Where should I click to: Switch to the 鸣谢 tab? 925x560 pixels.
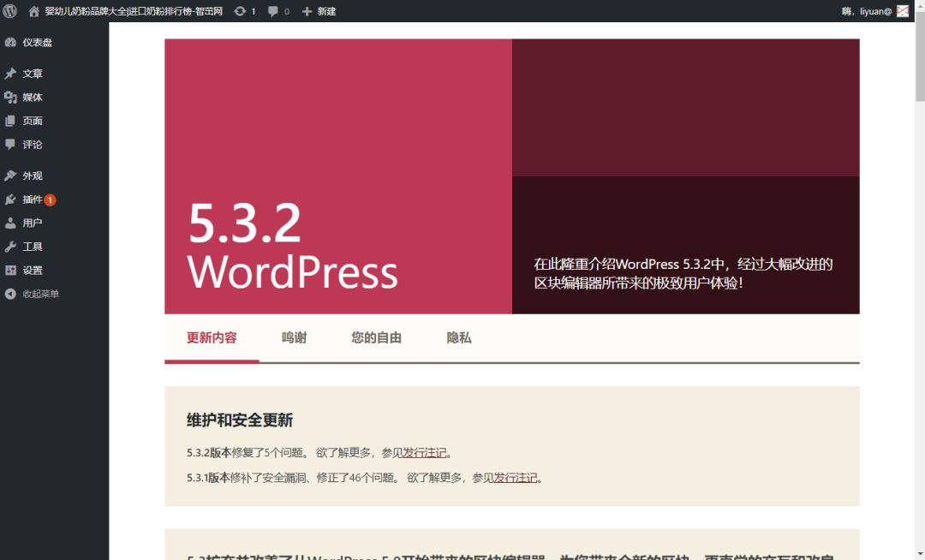(294, 337)
